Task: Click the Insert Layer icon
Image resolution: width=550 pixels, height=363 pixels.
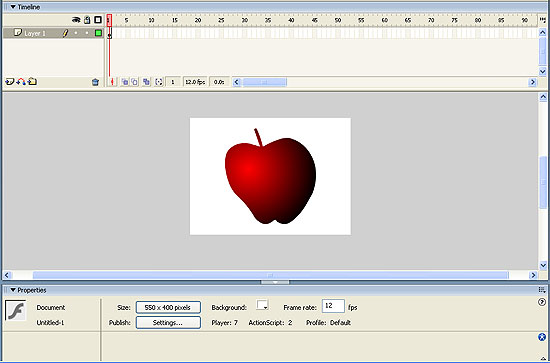Action: point(9,82)
